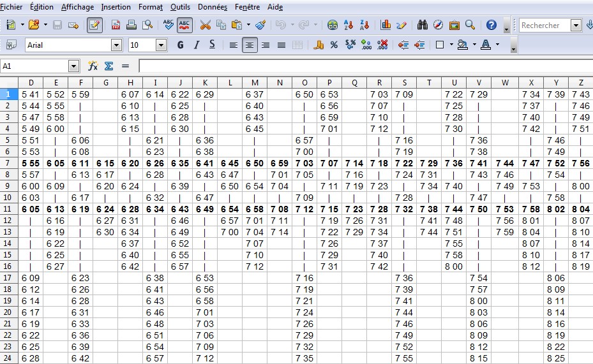Open the font size 10 dropdown
Screen dimensions: 593x364
[161, 45]
